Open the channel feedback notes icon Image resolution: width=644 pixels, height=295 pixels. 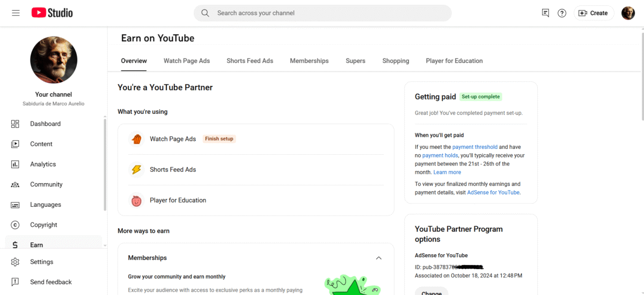pyautogui.click(x=545, y=13)
